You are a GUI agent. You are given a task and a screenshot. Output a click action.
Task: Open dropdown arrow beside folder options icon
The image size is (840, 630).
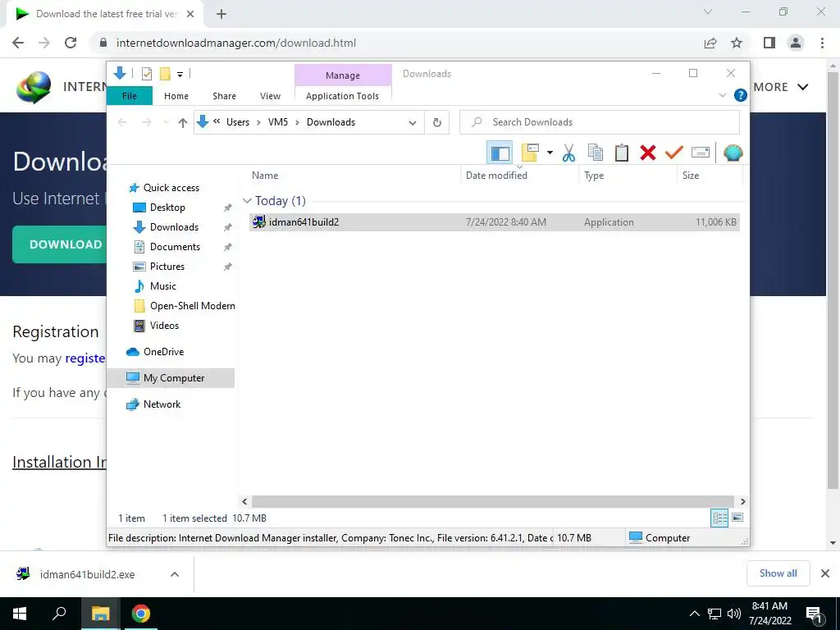(550, 153)
